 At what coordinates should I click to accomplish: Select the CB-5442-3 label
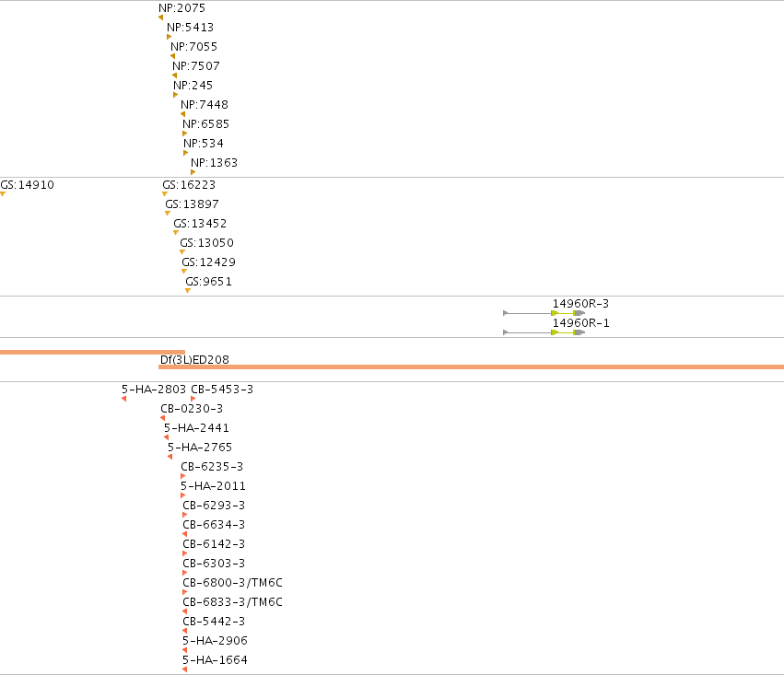click(214, 622)
